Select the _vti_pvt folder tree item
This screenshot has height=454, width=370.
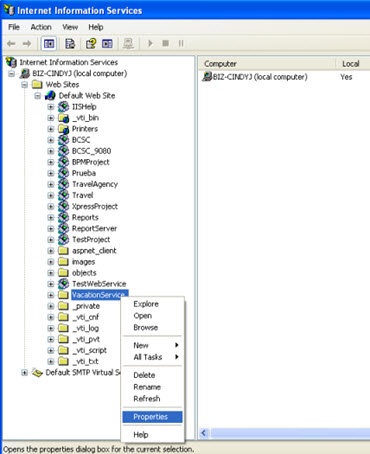[86, 339]
